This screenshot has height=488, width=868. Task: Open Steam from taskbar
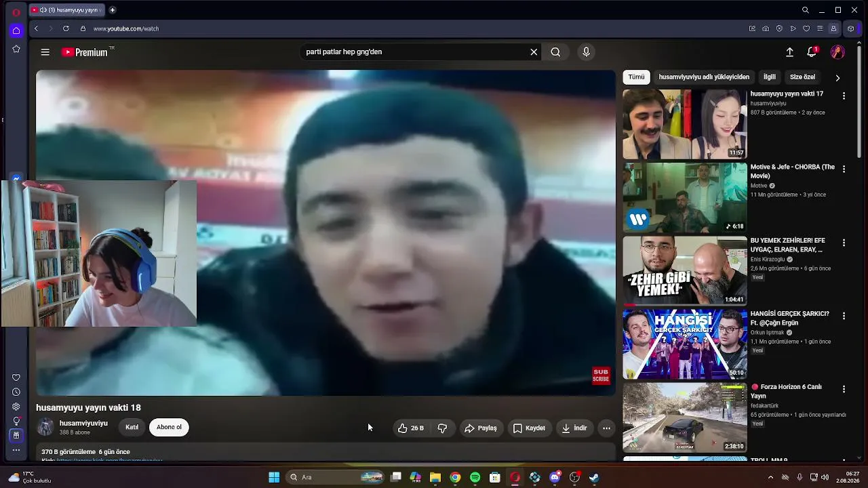tap(594, 477)
